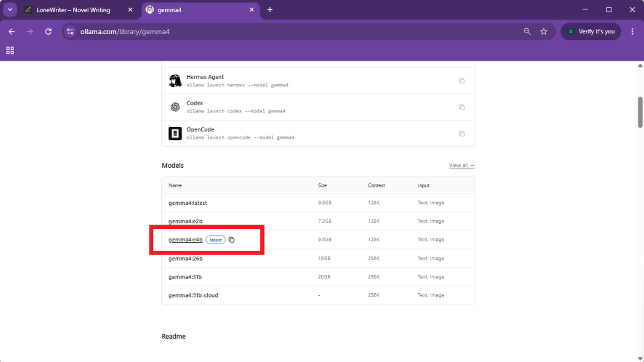Open the tab search dropdown arrow
The image size is (644, 362).
[10, 10]
